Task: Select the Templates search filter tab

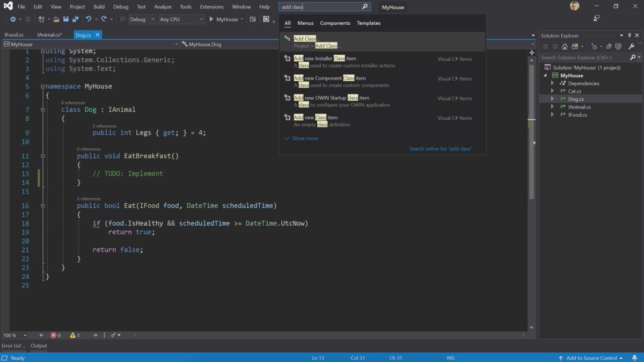Action: tap(369, 23)
